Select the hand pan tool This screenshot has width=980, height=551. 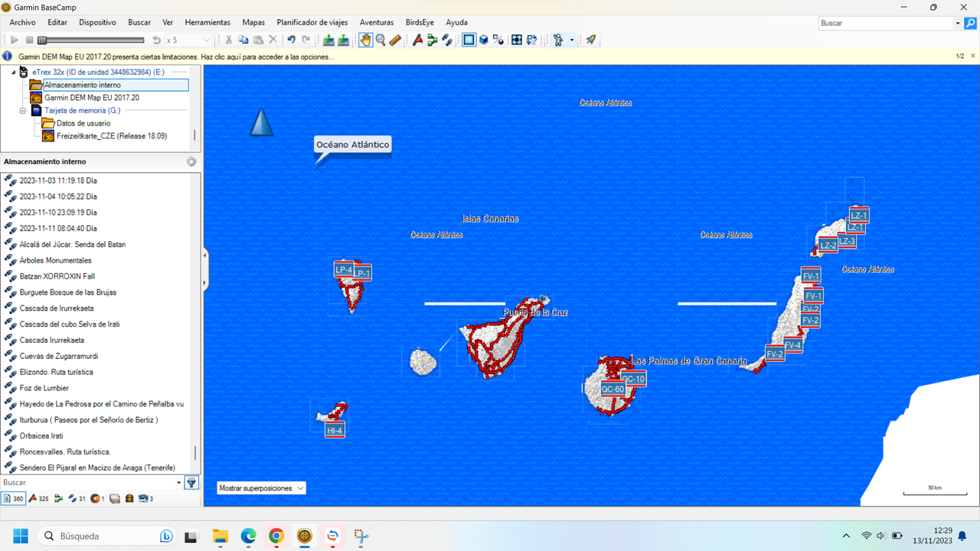(365, 40)
